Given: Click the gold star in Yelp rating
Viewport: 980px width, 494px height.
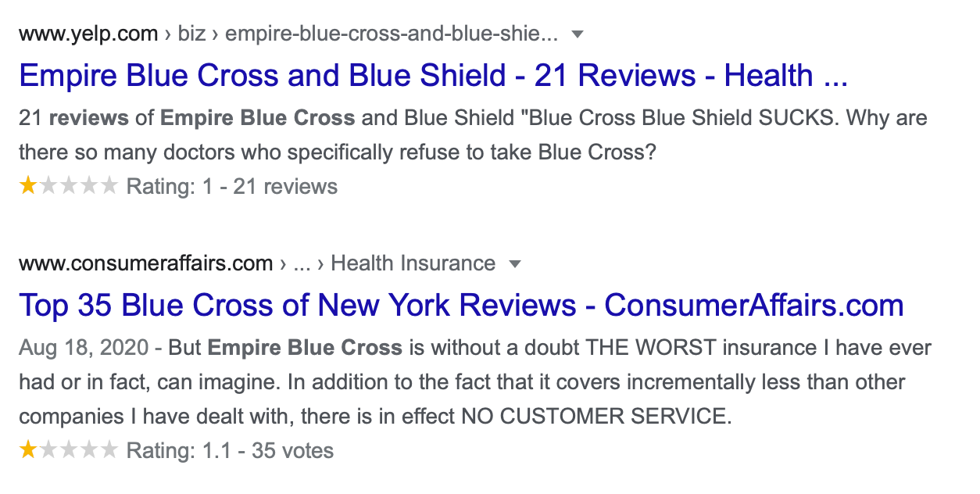Looking at the screenshot, I should coord(28,186).
